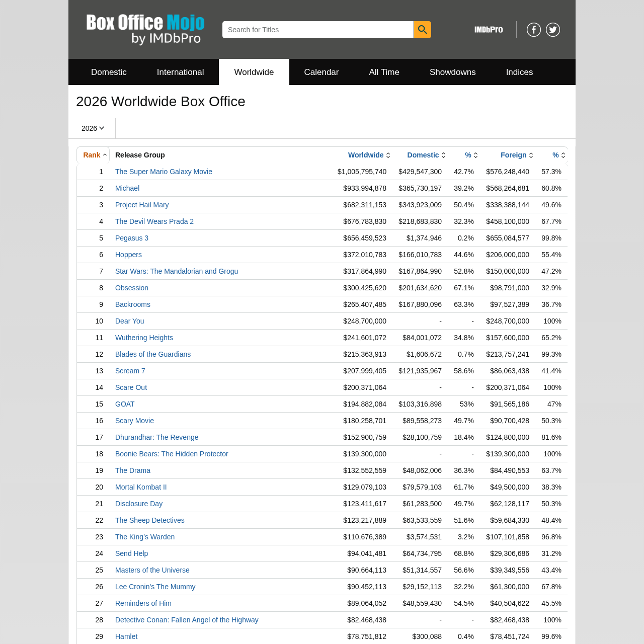Click Michael domestic gross $365,730,197
This screenshot has height=644, width=644.
(420, 188)
